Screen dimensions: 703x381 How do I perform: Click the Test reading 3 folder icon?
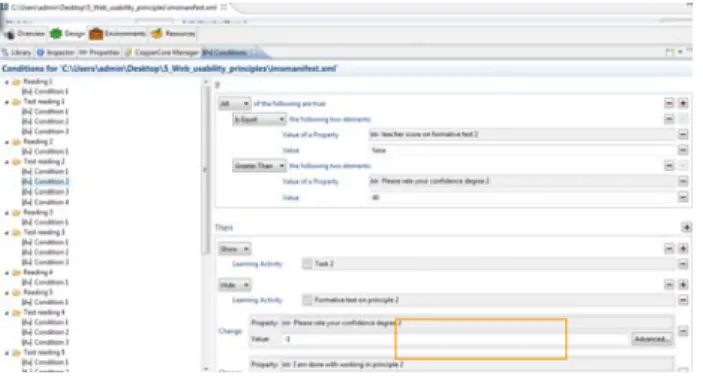point(17,232)
